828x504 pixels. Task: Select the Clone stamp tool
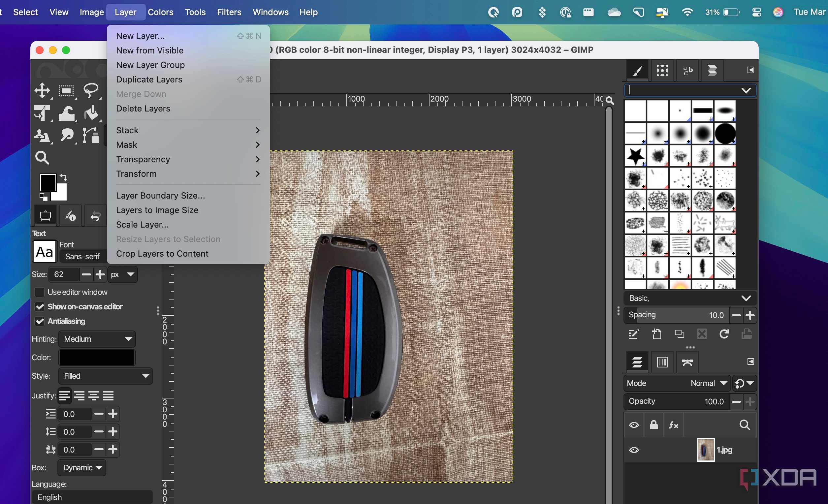(x=42, y=136)
